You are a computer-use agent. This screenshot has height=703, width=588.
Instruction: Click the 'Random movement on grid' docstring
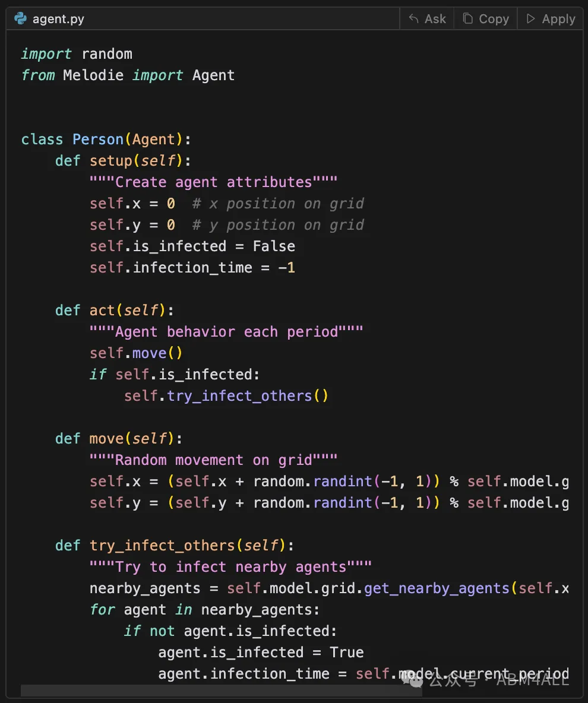click(x=213, y=460)
